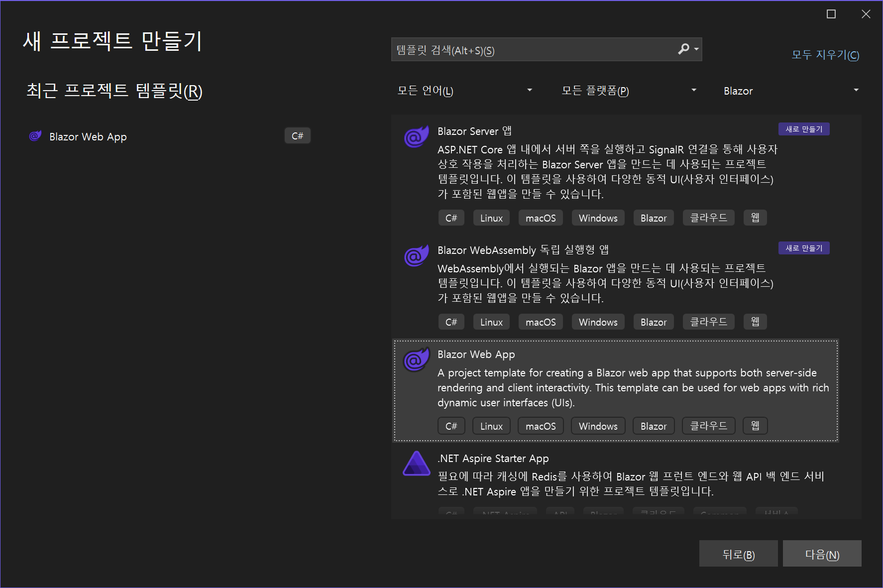883x588 pixels.
Task: Click 클라우드 tag under Blazor Server 앱
Action: pos(708,218)
